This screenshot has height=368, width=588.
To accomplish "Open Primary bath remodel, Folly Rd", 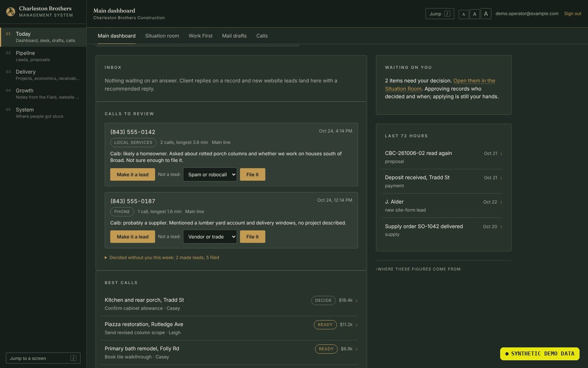I will point(229,353).
